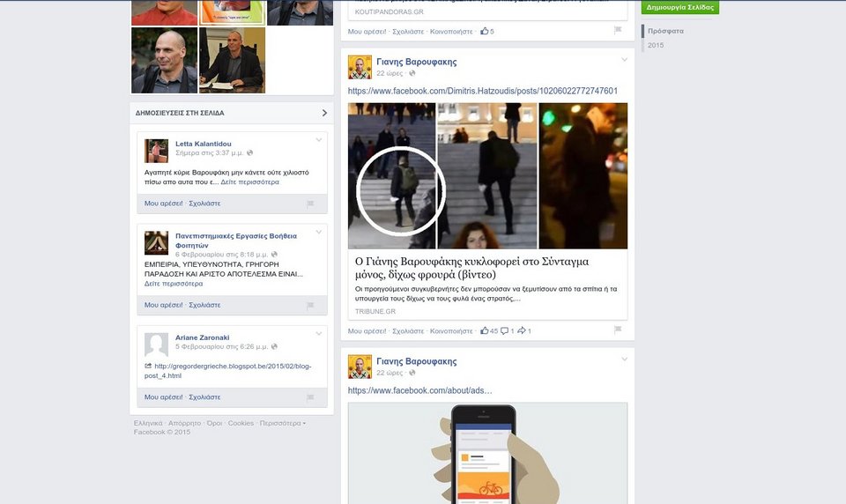This screenshot has width=846, height=504.
Task: Open Letta Kalantidou name link
Action: (204, 144)
